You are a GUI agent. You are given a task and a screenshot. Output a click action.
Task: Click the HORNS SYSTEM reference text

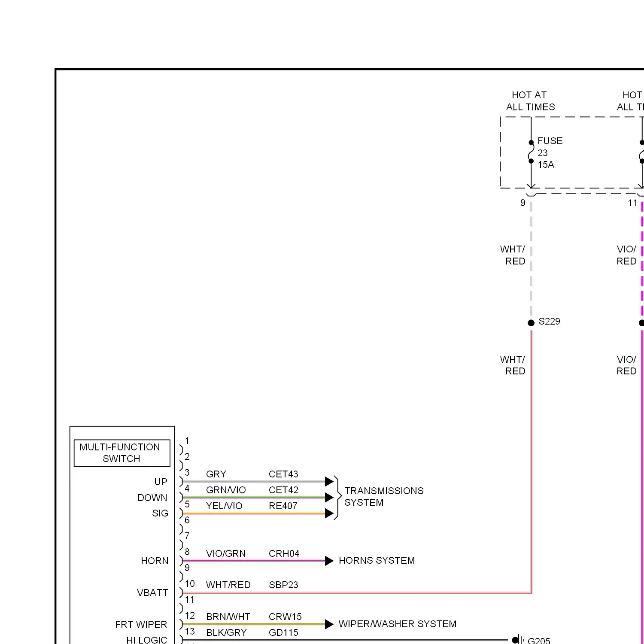click(x=377, y=560)
